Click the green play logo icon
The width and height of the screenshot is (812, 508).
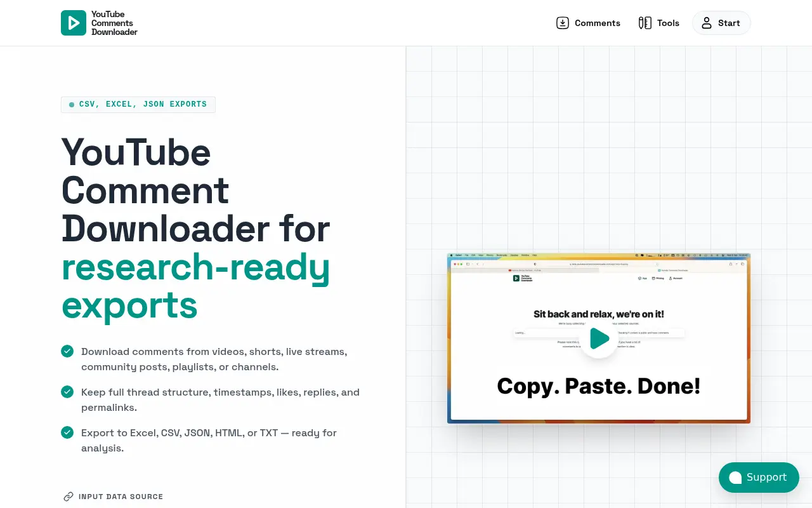[74, 23]
